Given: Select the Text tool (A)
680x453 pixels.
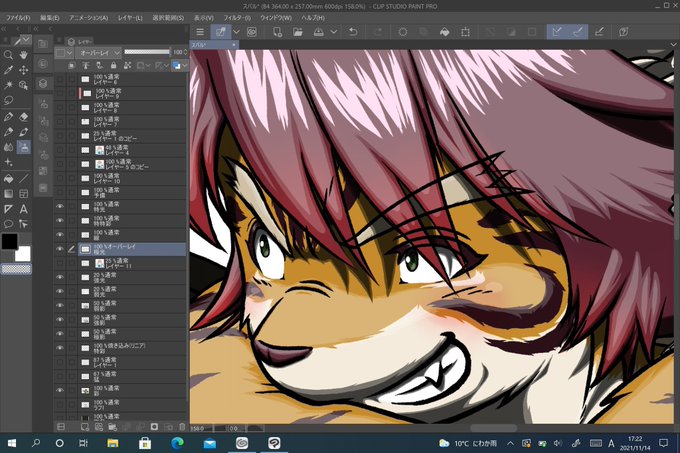Looking at the screenshot, I should click(x=23, y=209).
